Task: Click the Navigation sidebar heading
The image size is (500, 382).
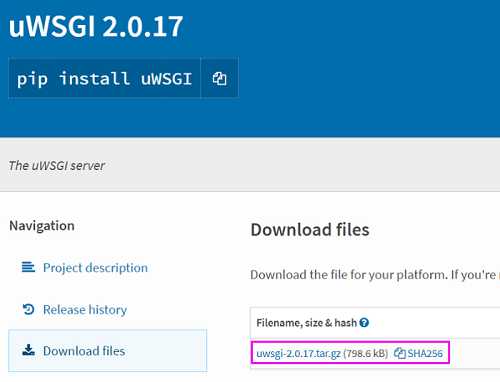Action: pos(42,226)
